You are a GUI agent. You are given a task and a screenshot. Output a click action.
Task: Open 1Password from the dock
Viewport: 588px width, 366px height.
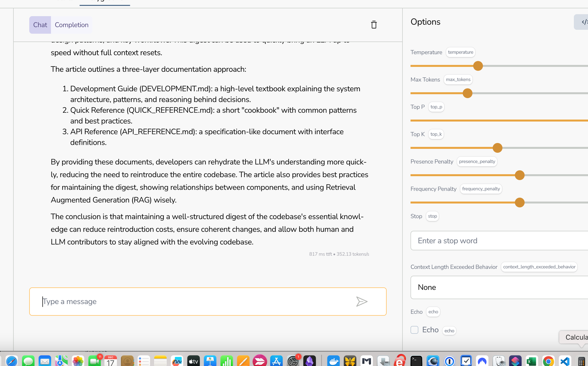[x=450, y=361]
